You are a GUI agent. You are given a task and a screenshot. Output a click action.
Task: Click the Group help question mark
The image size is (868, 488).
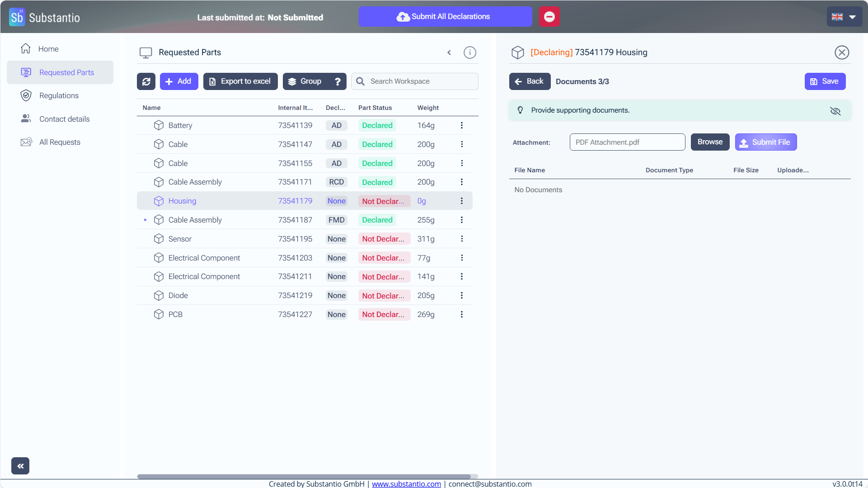[x=338, y=81]
